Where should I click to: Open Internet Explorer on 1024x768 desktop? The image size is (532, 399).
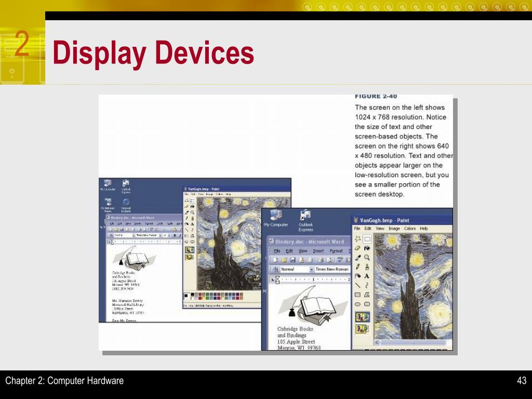(126, 205)
